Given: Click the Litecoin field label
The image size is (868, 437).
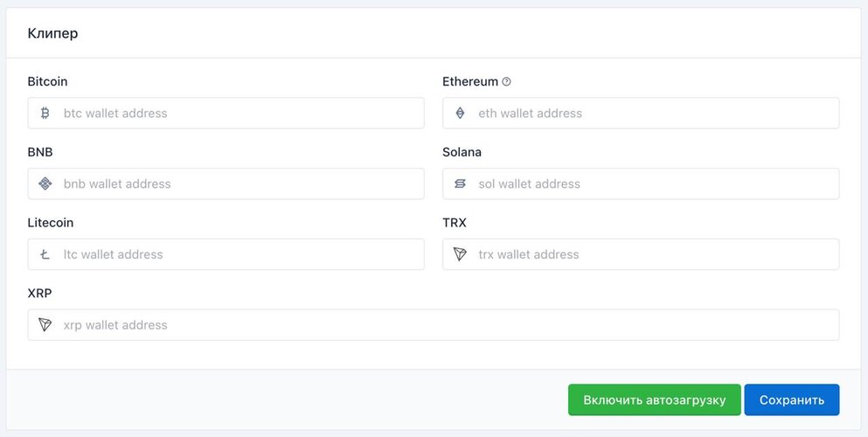Looking at the screenshot, I should [51, 223].
